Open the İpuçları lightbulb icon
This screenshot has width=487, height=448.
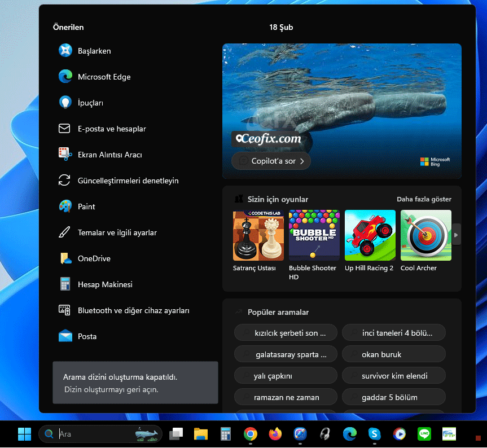point(65,103)
